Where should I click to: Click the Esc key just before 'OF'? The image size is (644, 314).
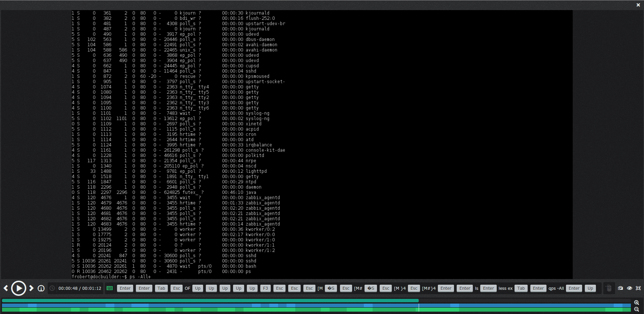[x=177, y=288]
